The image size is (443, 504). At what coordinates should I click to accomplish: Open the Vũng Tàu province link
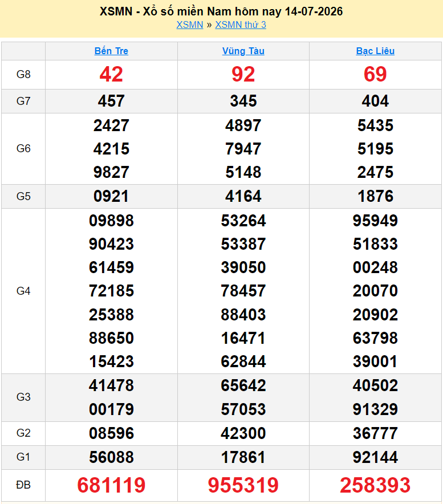[x=243, y=51]
